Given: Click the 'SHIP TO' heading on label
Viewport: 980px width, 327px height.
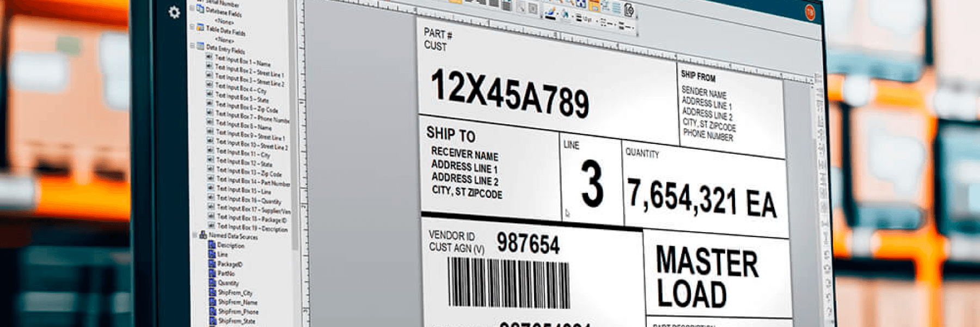Looking at the screenshot, I should point(451,134).
